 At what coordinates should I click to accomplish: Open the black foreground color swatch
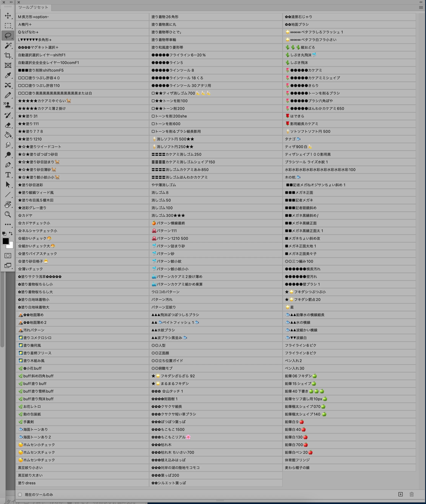[6, 241]
